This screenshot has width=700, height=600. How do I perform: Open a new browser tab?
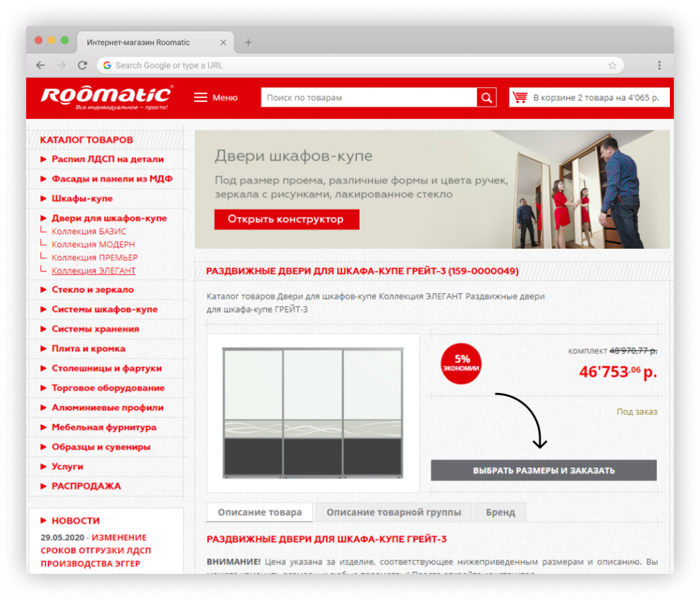[248, 42]
